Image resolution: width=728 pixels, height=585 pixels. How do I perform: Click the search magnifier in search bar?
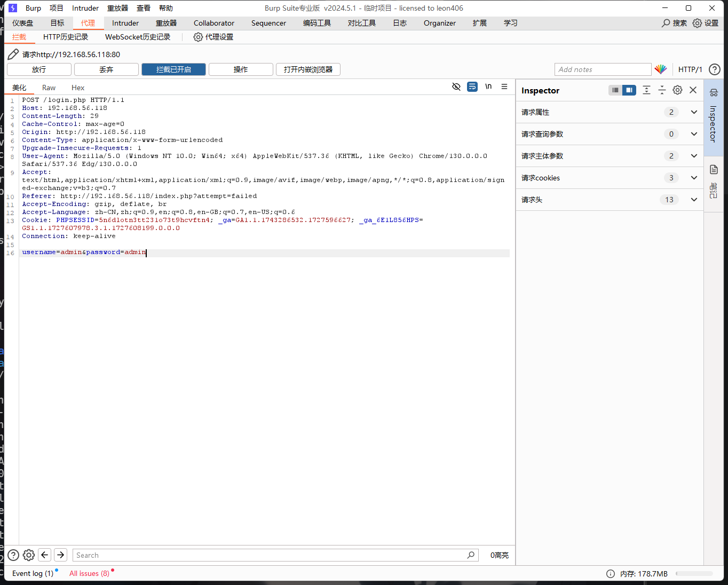point(471,555)
